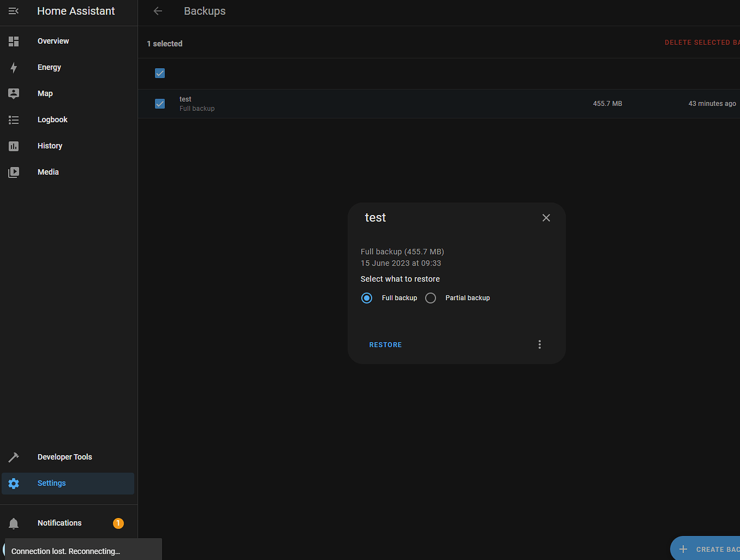
Task: Open the Overview grid icon
Action: [13, 41]
